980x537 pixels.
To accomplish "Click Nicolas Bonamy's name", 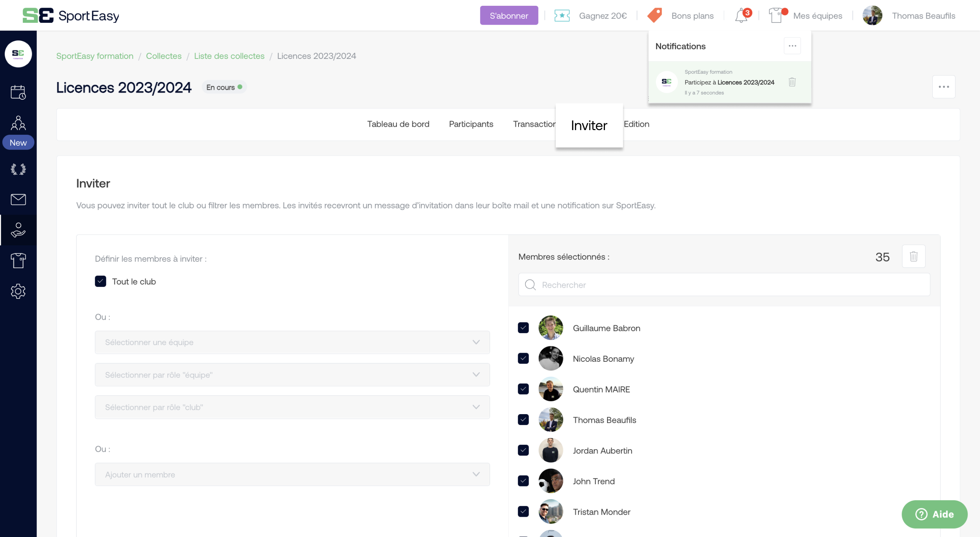I will point(603,358).
